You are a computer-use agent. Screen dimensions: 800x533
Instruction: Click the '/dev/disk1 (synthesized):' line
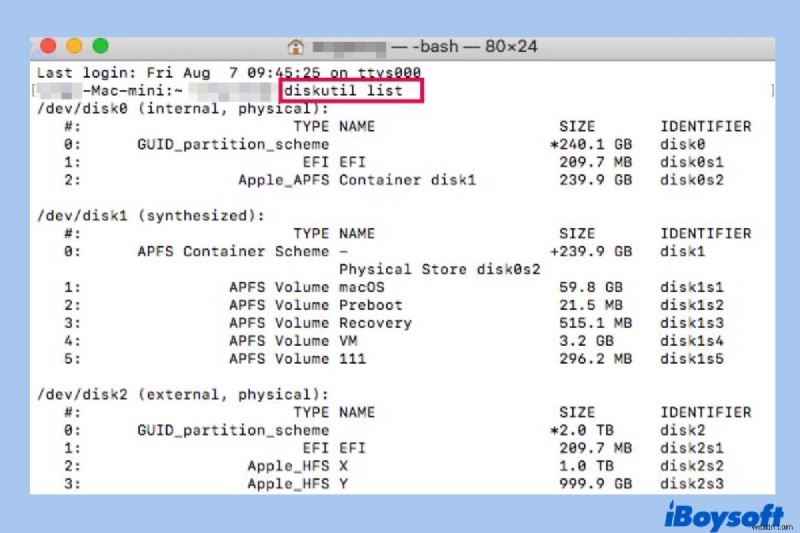point(151,216)
